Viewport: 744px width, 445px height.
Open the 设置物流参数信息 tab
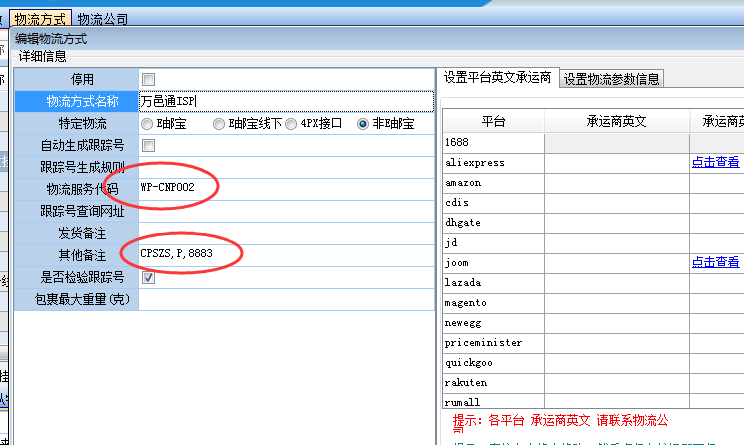[610, 79]
